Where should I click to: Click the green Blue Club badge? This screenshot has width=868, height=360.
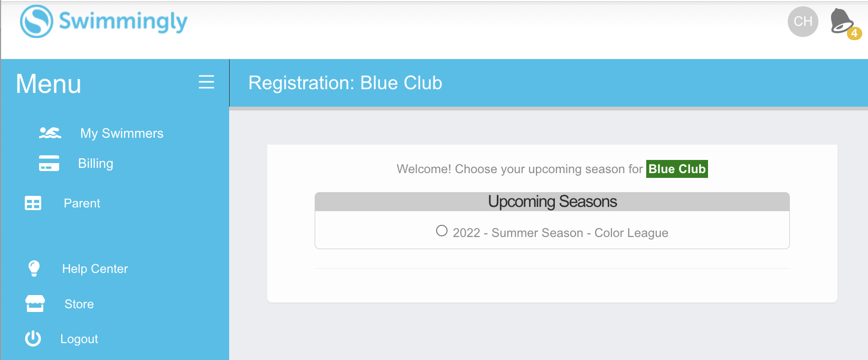point(677,169)
